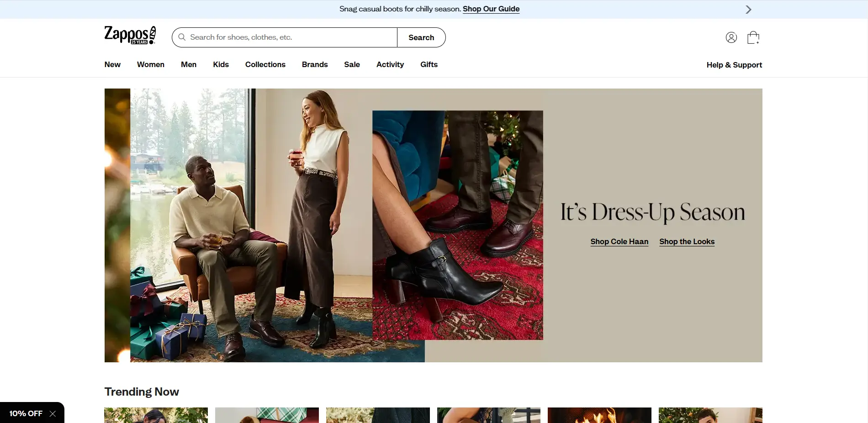Follow the Shop Our Guide link
Image resolution: width=868 pixels, height=423 pixels.
[491, 9]
